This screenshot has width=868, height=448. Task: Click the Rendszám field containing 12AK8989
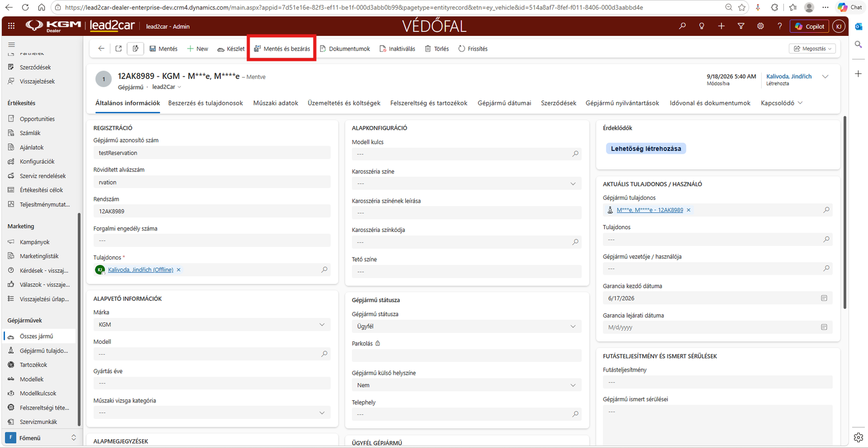tap(212, 211)
